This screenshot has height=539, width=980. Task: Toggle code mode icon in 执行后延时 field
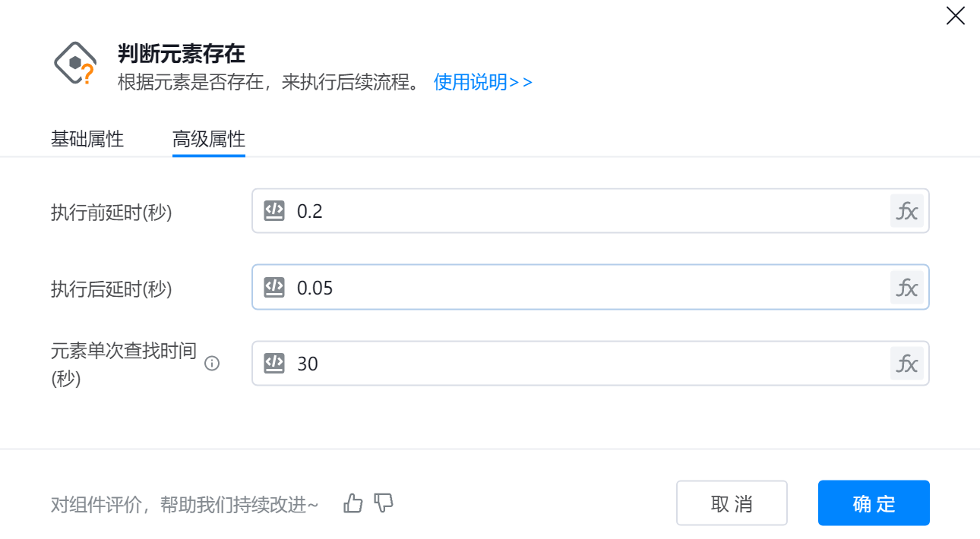tap(274, 288)
